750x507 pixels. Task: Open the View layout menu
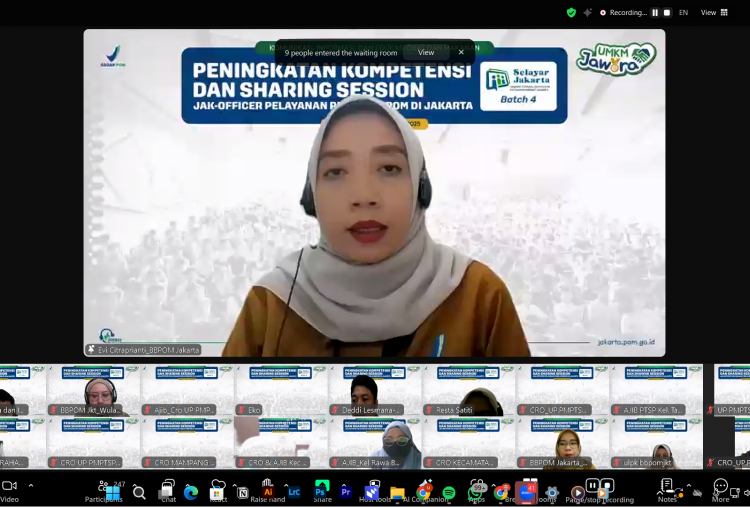714,13
